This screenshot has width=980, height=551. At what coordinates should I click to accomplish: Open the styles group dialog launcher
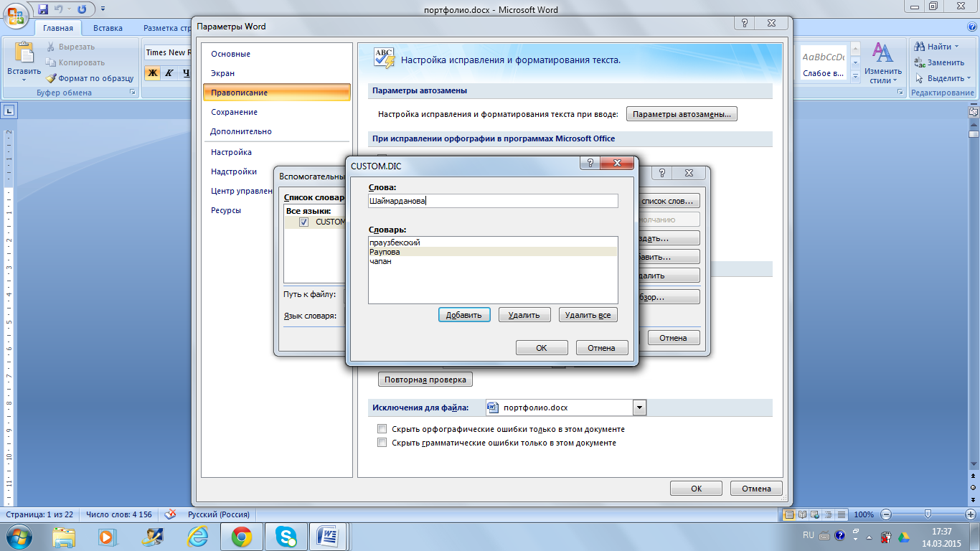point(902,93)
